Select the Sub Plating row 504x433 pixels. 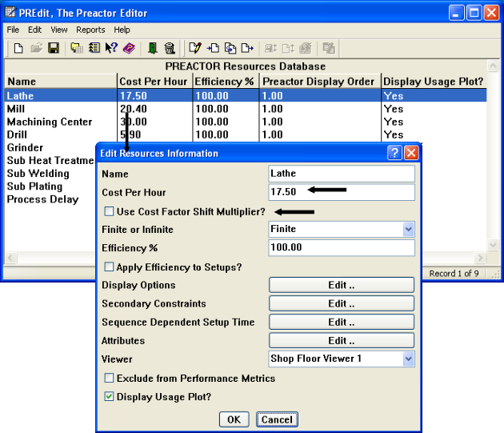coord(50,186)
